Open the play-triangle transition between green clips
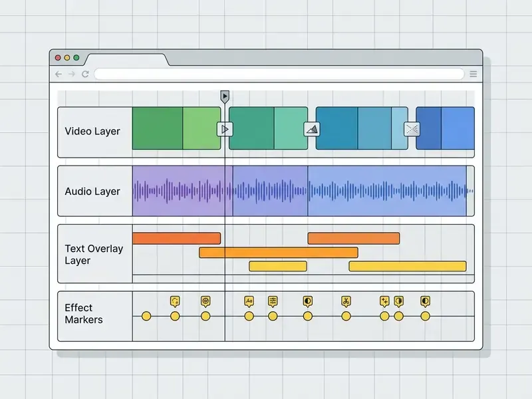The image size is (532, 399). pyautogui.click(x=225, y=129)
